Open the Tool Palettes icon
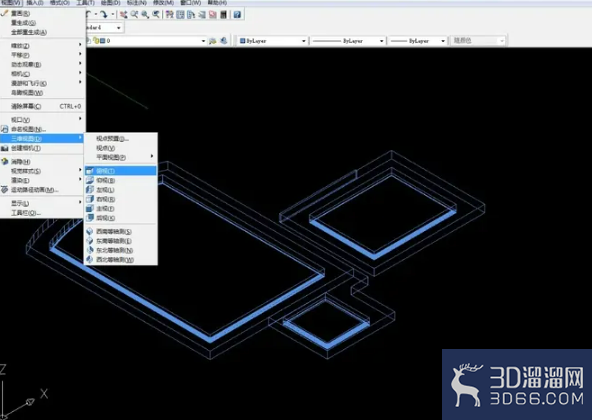The width and height of the screenshot is (592, 420). [191, 14]
